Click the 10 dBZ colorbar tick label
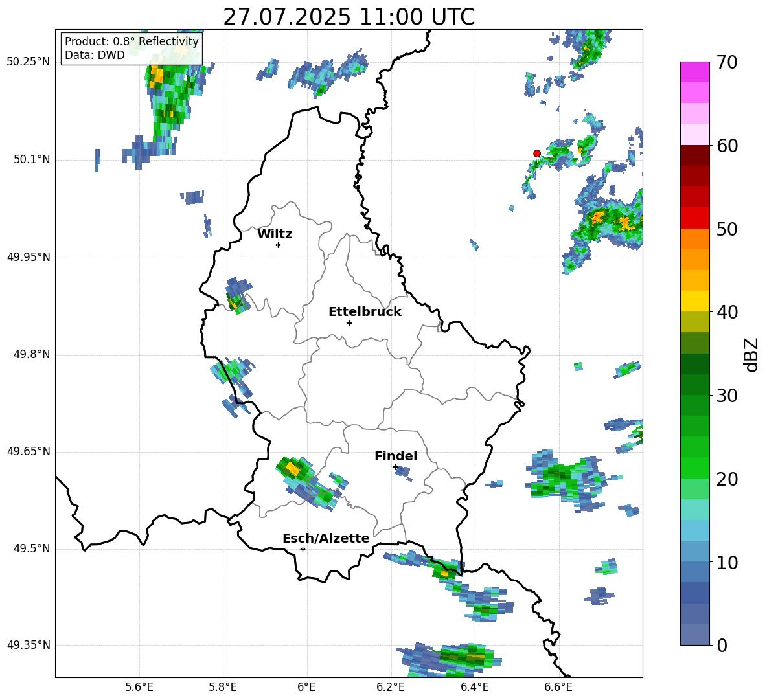Viewport: 767px width, 700px height. tap(727, 562)
